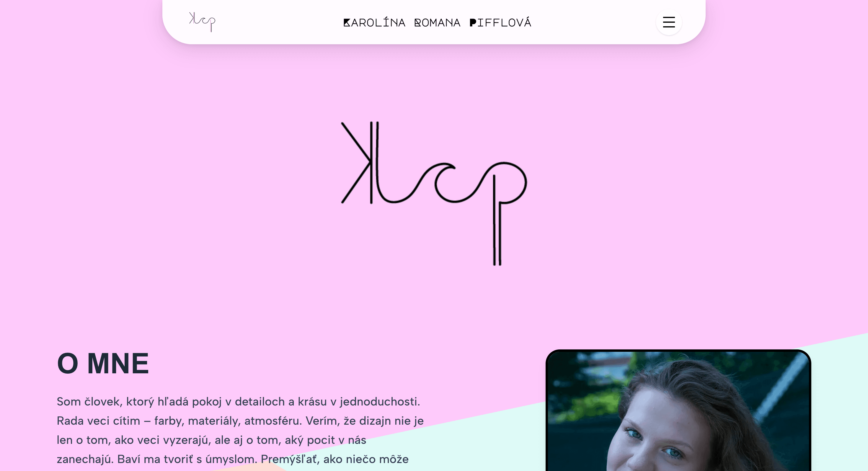Click the sentence starting "Som človek, ktorý"
The width and height of the screenshot is (868, 471).
tap(238, 402)
